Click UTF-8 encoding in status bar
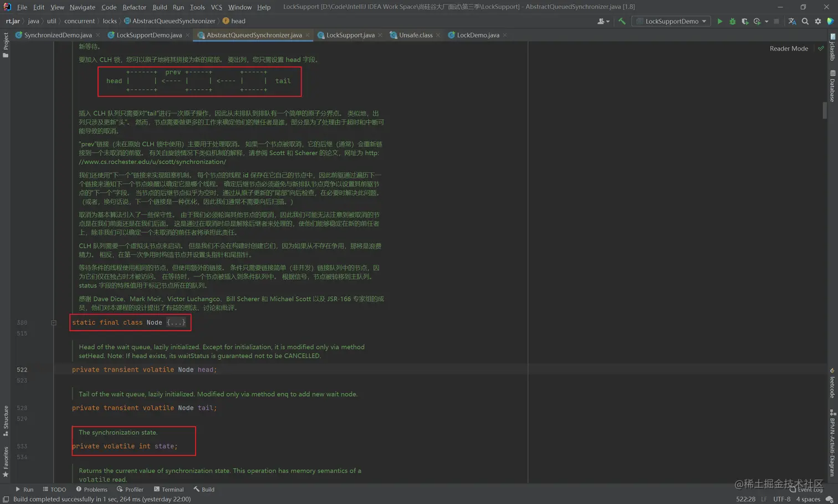This screenshot has height=504, width=838. 781,499
